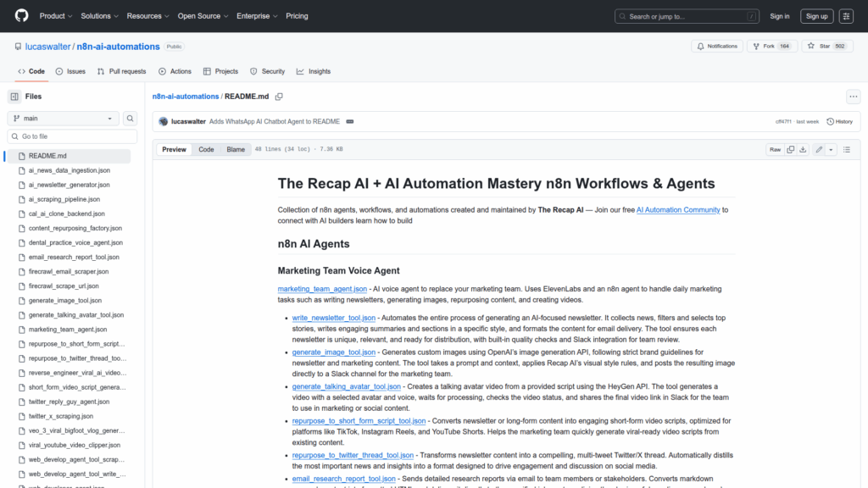Click the search files magnifier icon
868x488 pixels.
131,119
